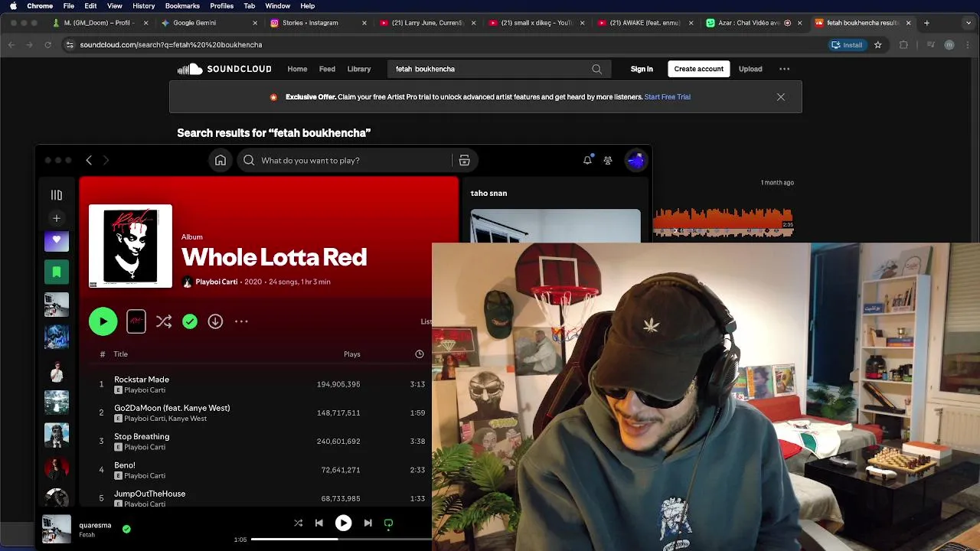Toggle saved checkmark next to quaresma
980x551 pixels.
coord(126,528)
